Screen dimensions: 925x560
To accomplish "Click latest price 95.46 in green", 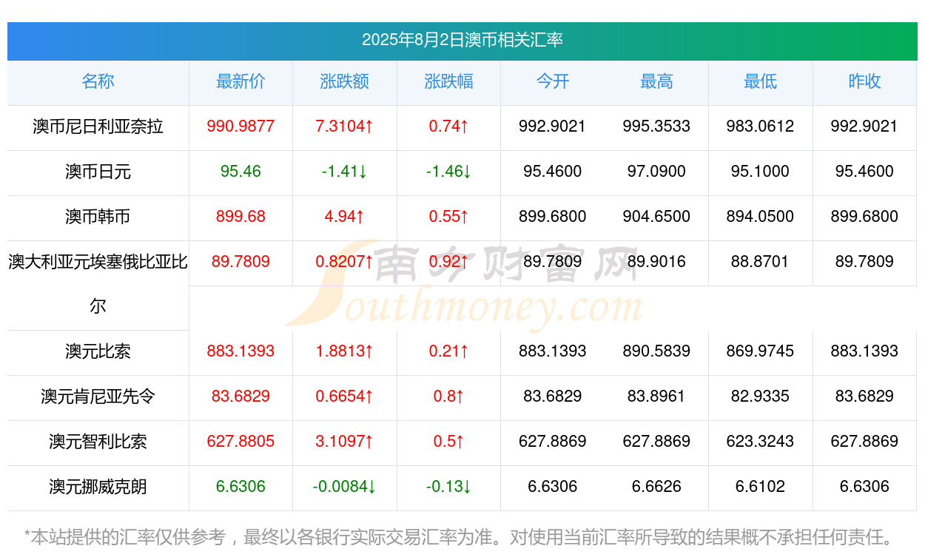I will 240,172.
